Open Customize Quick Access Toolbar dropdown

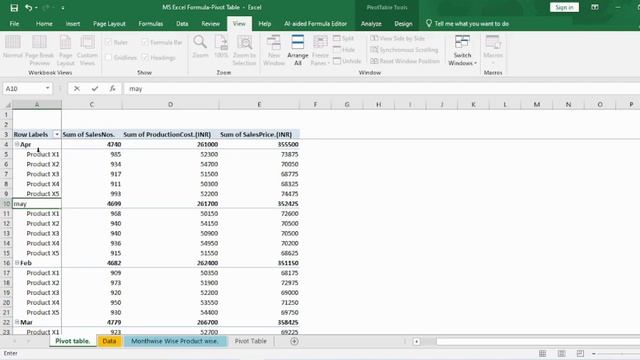pos(62,8)
